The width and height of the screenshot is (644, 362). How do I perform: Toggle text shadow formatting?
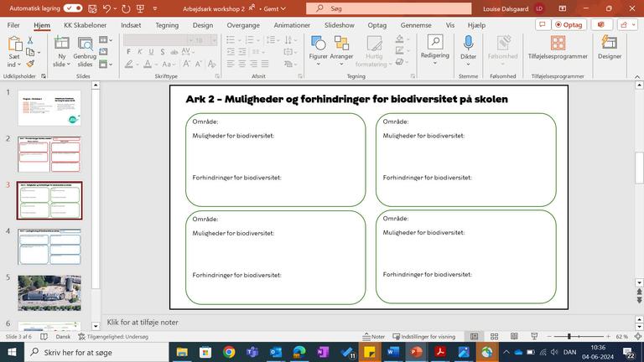point(163,52)
